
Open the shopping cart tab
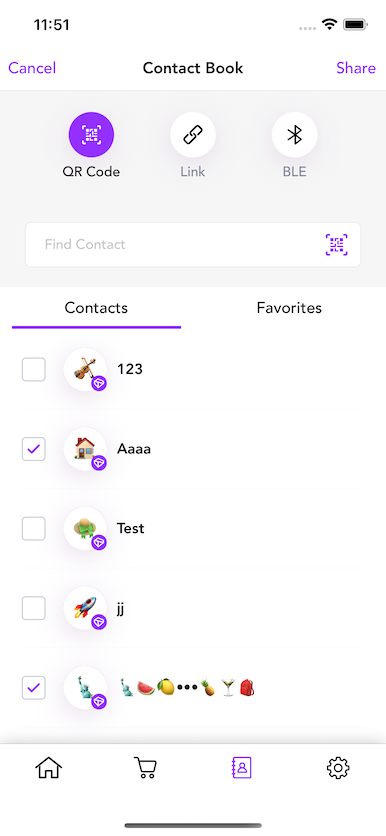[x=145, y=768]
